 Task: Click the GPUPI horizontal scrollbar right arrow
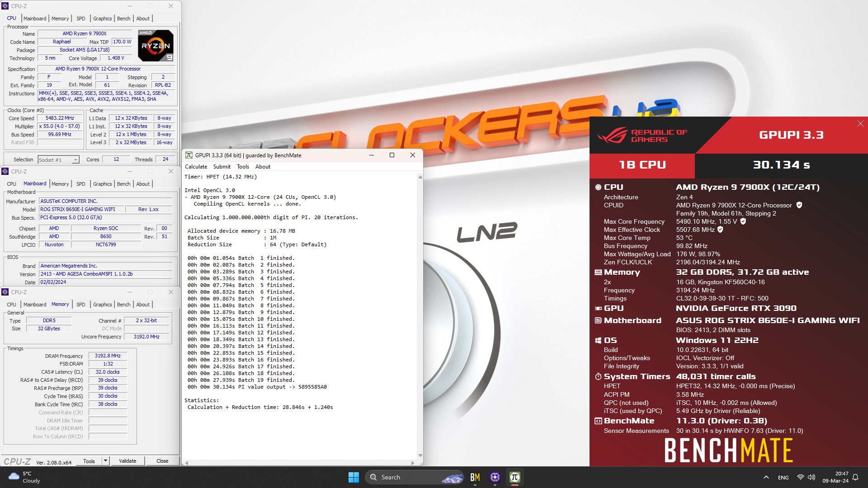pos(412,463)
